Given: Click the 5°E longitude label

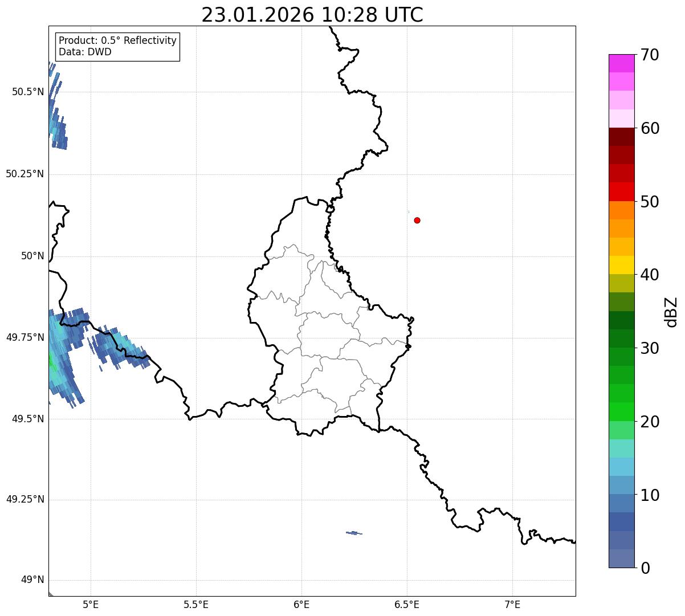Looking at the screenshot, I should point(91,605).
